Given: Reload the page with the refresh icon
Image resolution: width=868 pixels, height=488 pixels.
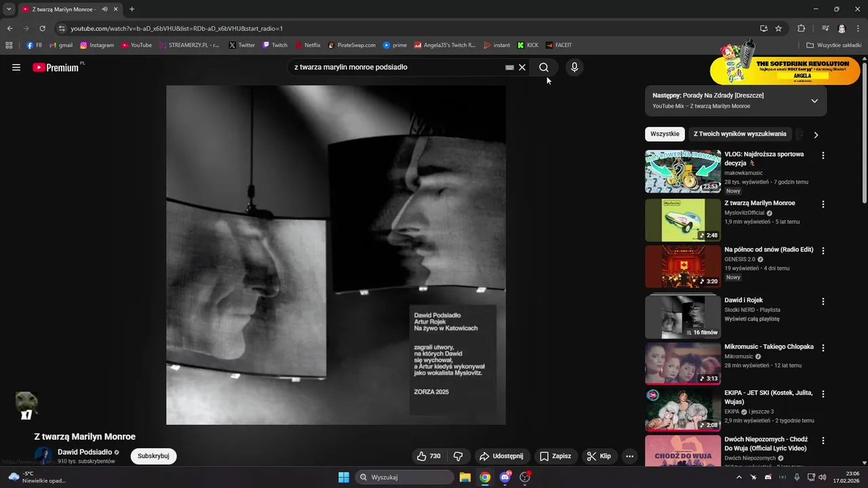Looking at the screenshot, I should point(42,28).
